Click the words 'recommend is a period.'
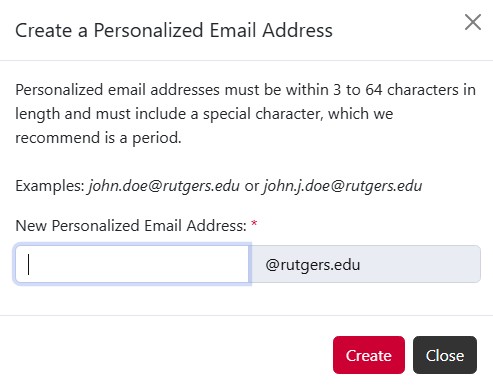Viewport: 493px width, 387px height. tap(98, 138)
